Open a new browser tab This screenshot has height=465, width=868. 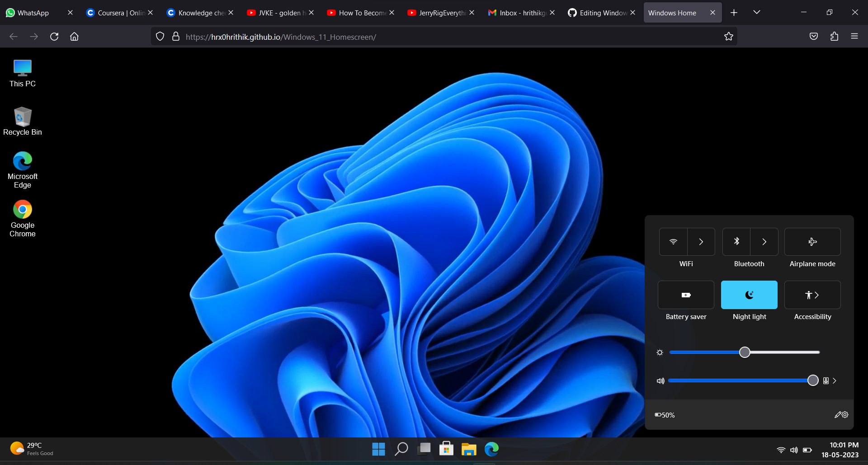(734, 13)
